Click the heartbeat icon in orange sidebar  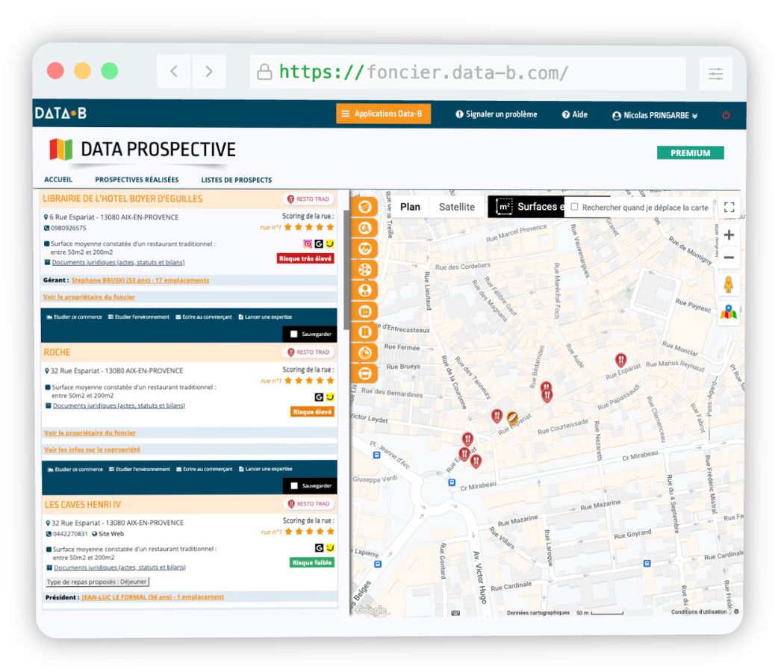pos(364,249)
